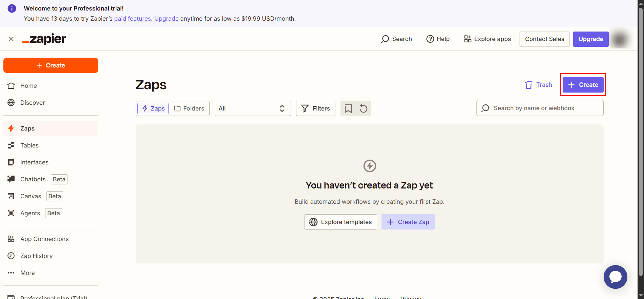
Task: Click the 'You haven't created a Zap yet' heading
Action: tap(369, 185)
